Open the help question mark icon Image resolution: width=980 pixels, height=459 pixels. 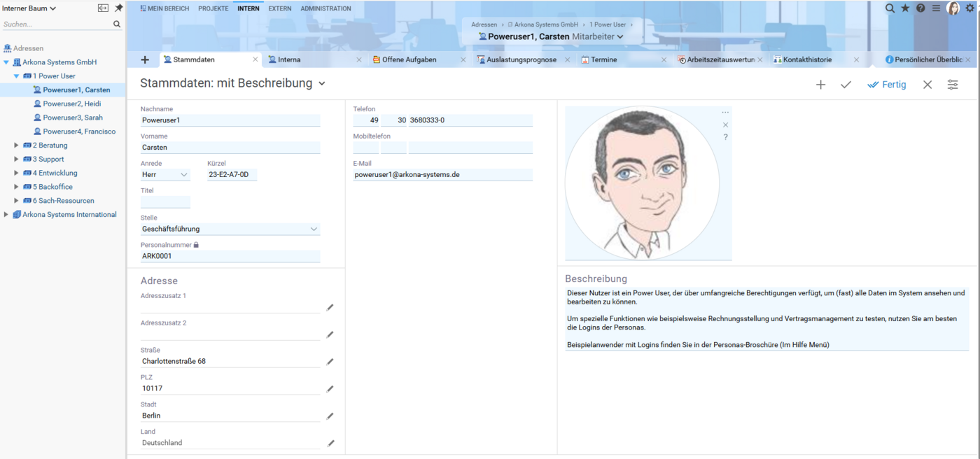[x=920, y=8]
